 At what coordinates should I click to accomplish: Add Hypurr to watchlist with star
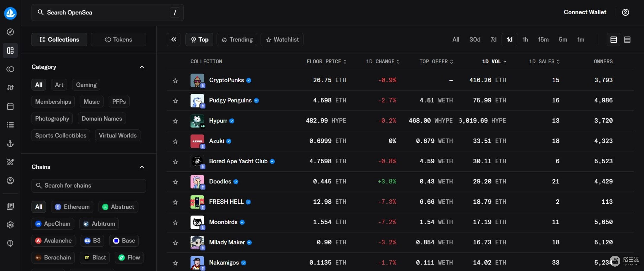175,121
